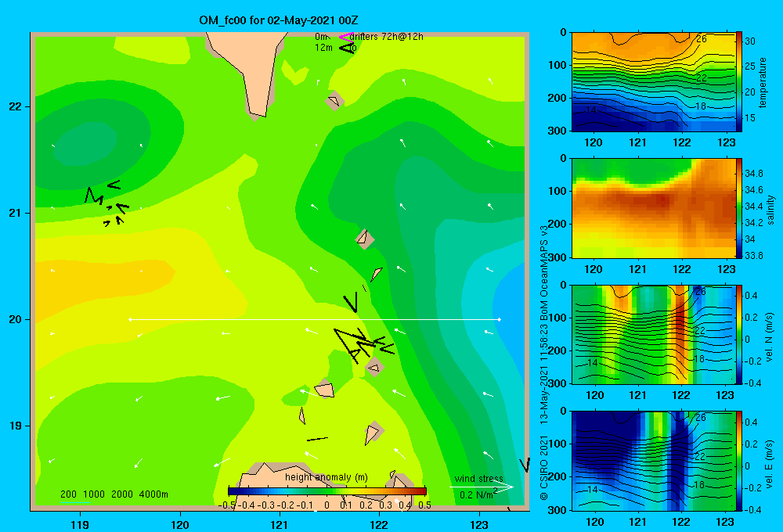This screenshot has width=783, height=532.
Task: Click the temperature color bar
Action: tap(739, 82)
